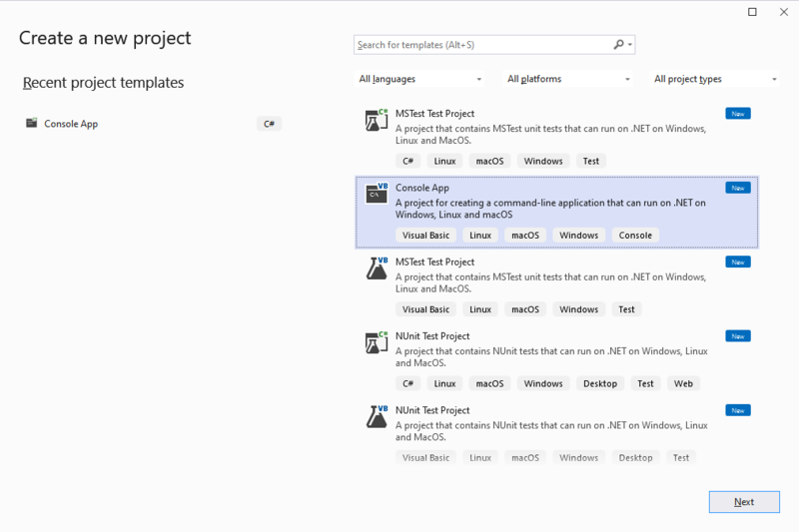The height and width of the screenshot is (532, 799).
Task: Expand the search options arrow beside magnifier
Action: 630,45
